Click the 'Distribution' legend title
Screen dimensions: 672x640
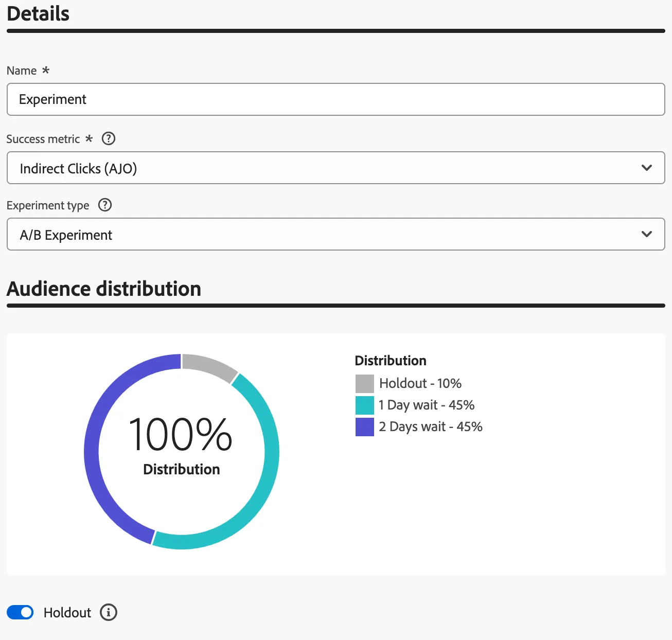pos(391,360)
